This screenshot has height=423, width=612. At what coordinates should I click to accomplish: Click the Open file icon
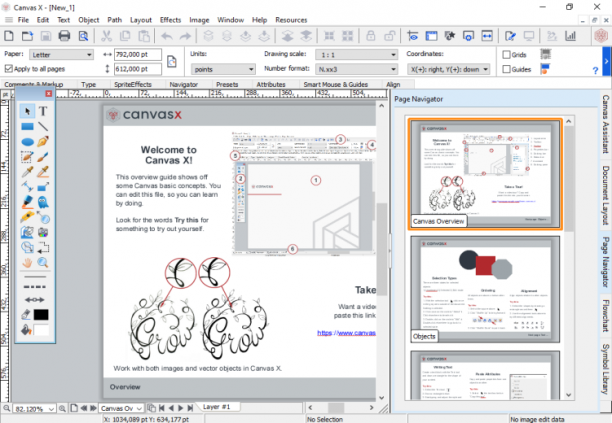(27, 36)
